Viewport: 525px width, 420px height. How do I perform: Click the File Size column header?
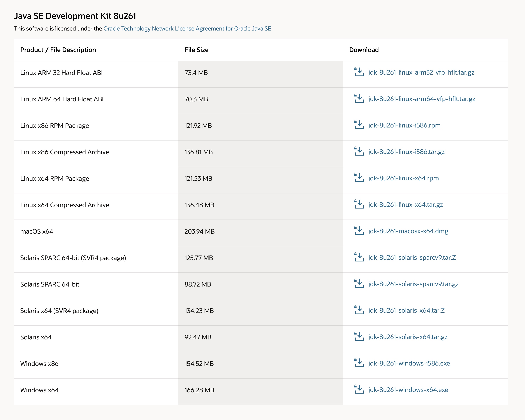tap(196, 50)
